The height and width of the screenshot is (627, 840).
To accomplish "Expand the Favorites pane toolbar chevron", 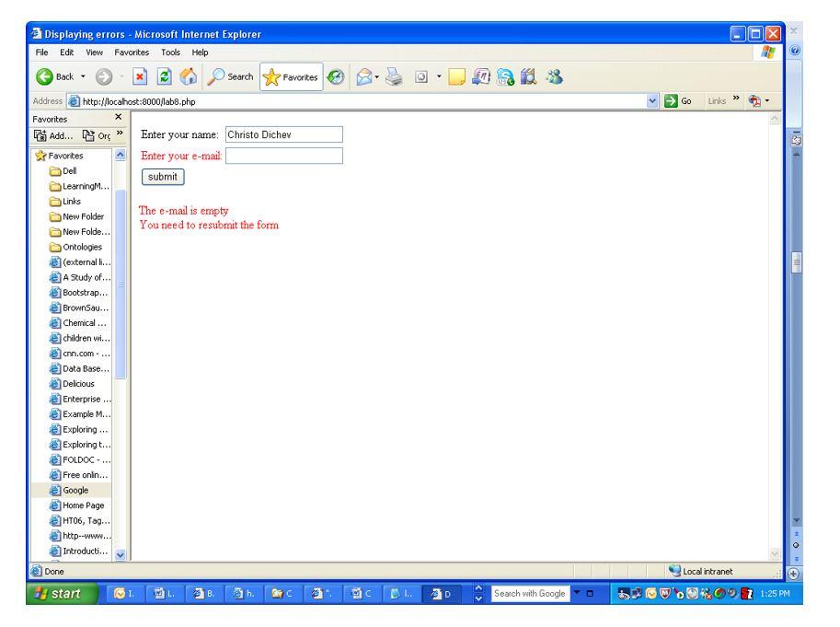I will pyautogui.click(x=120, y=133).
